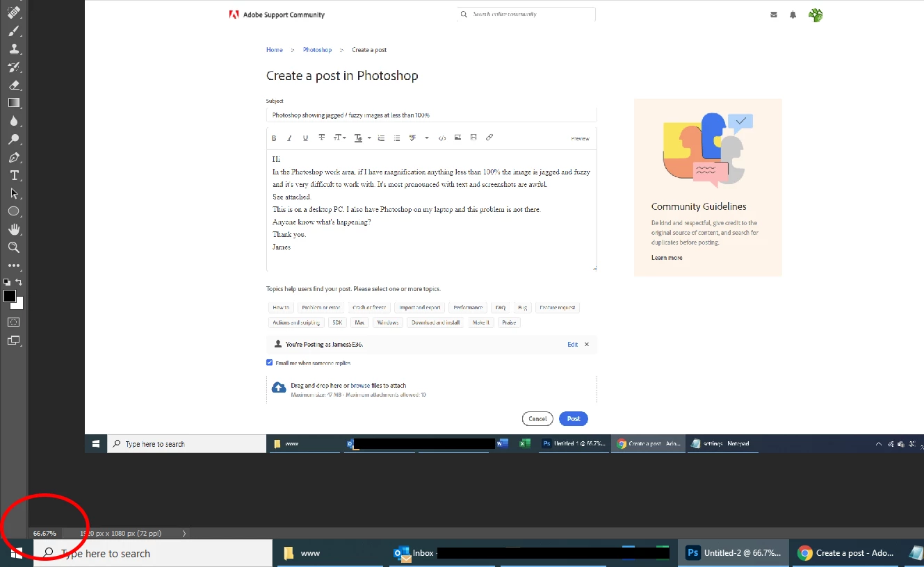Click the Bold icon in pictured editor
Viewport: 924px width, 567px height.
click(274, 138)
